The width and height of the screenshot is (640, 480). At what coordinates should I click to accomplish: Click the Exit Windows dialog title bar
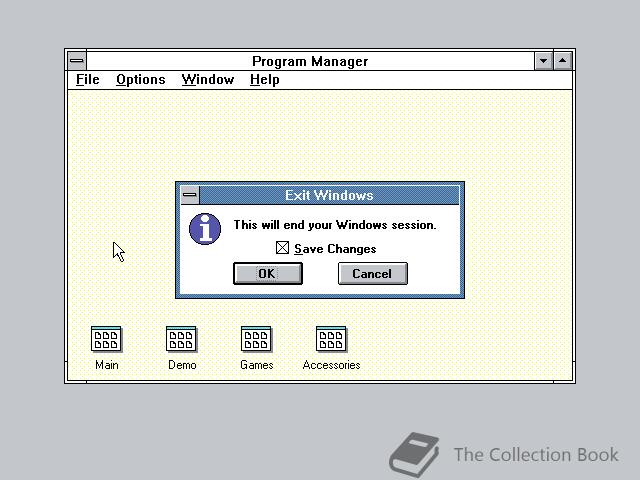coord(329,195)
